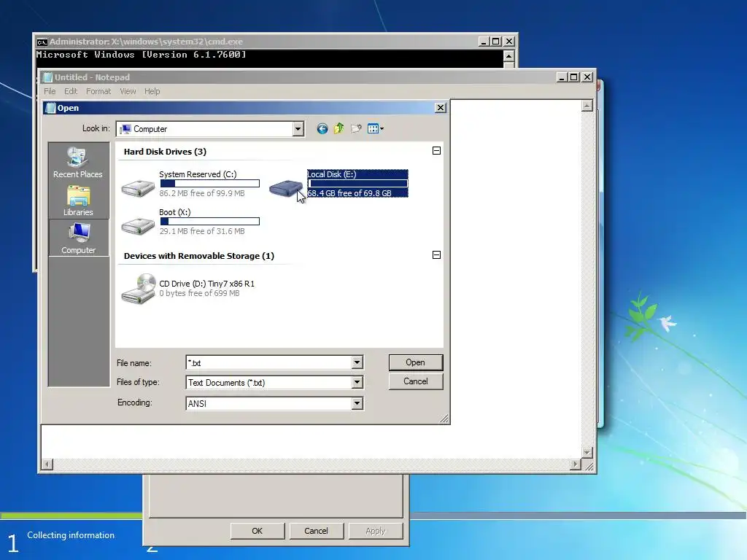747x560 pixels.
Task: Click Local Disk (E:) capacity bar
Action: pos(357,183)
